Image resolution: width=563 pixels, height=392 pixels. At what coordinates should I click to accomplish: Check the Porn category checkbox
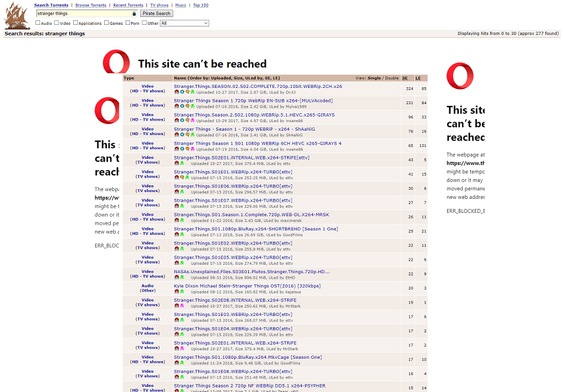click(128, 23)
